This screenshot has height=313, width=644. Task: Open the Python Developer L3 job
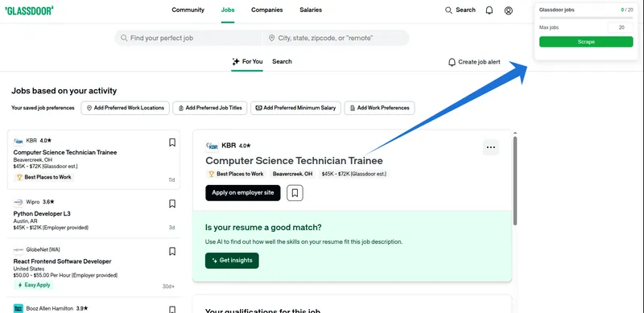(x=42, y=213)
